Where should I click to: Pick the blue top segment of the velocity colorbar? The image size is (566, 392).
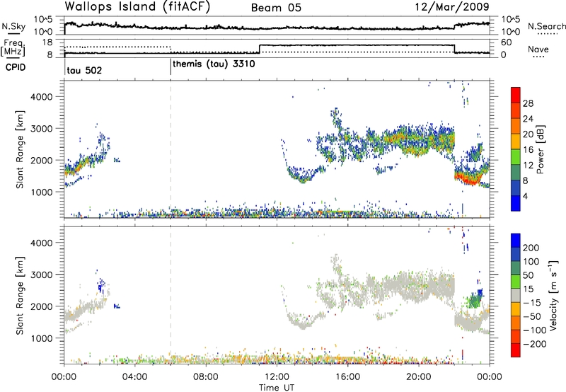tap(516, 240)
